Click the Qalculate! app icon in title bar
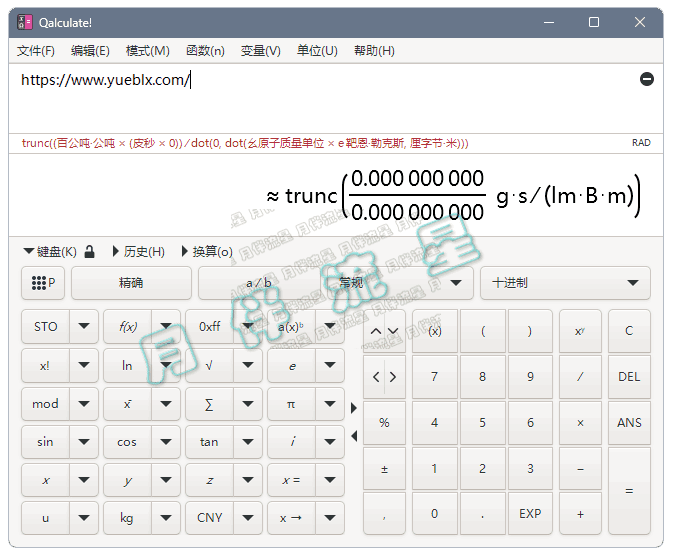673x557 pixels. pyautogui.click(x=25, y=22)
